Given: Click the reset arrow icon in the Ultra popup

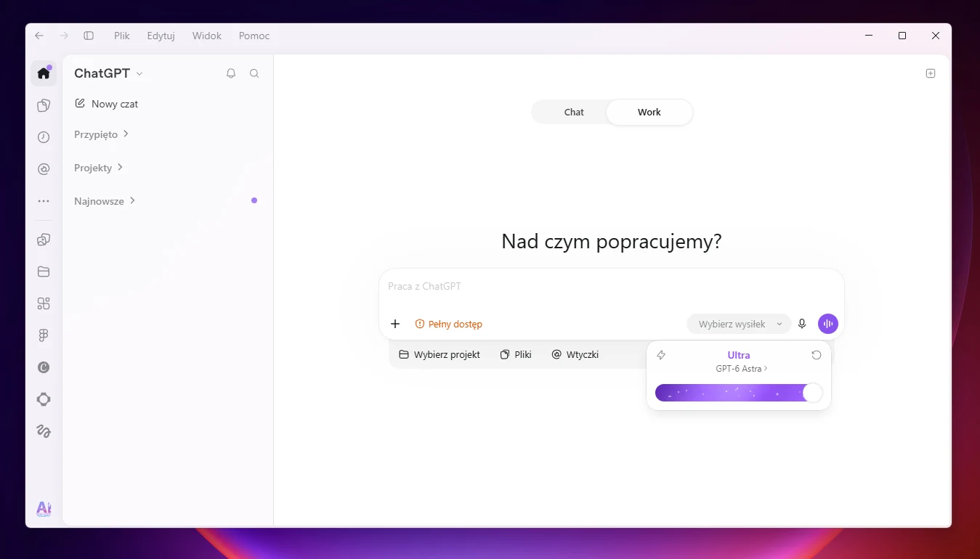Looking at the screenshot, I should tap(817, 355).
